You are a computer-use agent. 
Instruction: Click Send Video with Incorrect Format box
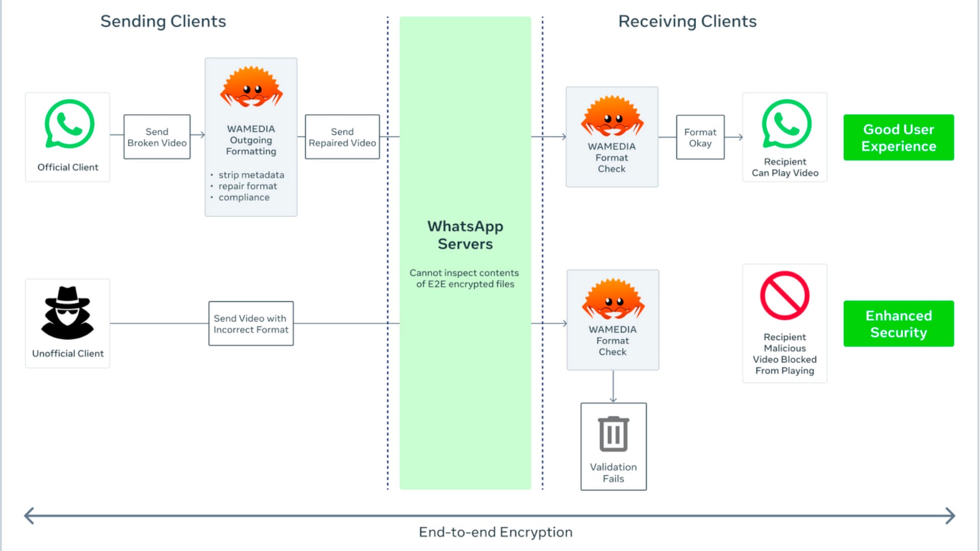(251, 323)
